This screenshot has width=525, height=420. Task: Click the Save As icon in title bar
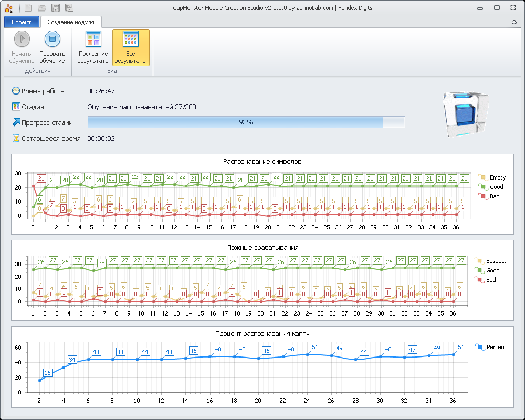[69, 8]
